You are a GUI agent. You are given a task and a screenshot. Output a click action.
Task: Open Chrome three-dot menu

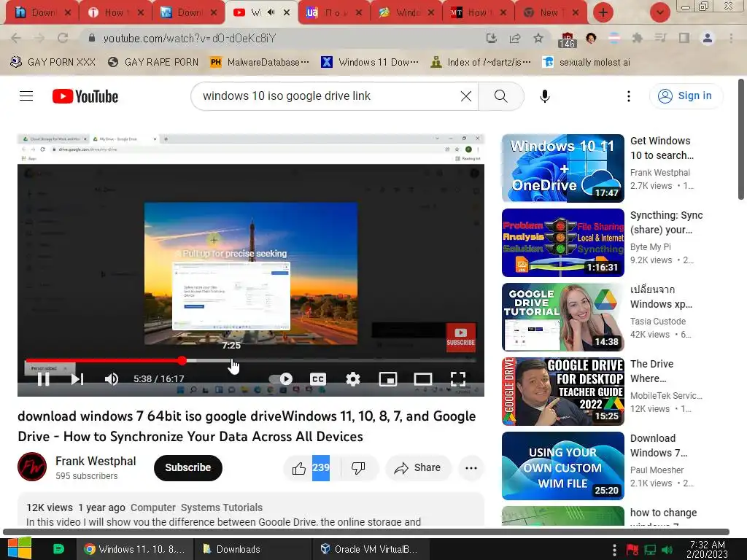731,38
